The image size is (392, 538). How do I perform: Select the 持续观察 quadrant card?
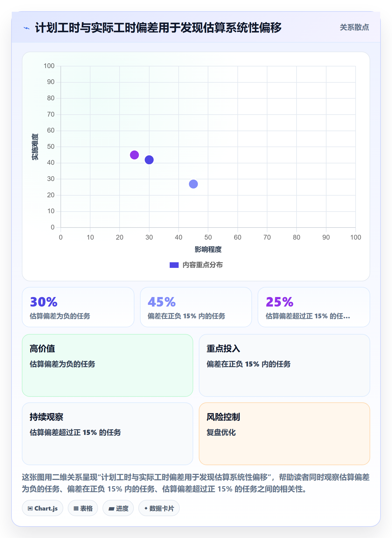pyautogui.click(x=108, y=434)
